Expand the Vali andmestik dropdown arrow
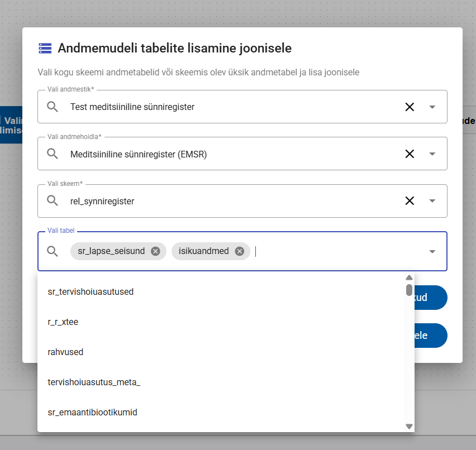This screenshot has height=450, width=476. 432,107
